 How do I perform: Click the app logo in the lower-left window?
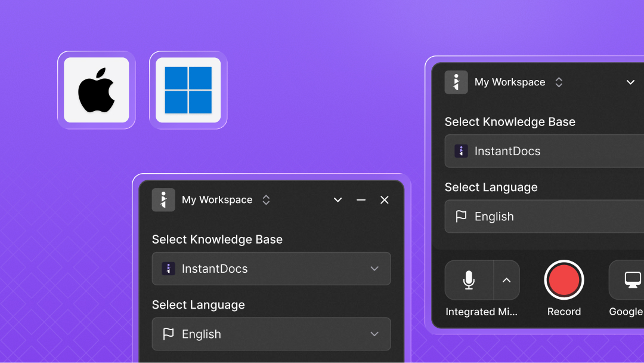[x=163, y=200]
